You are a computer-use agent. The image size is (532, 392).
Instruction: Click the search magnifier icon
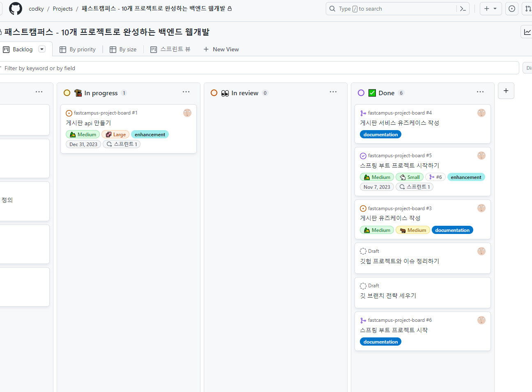click(332, 9)
